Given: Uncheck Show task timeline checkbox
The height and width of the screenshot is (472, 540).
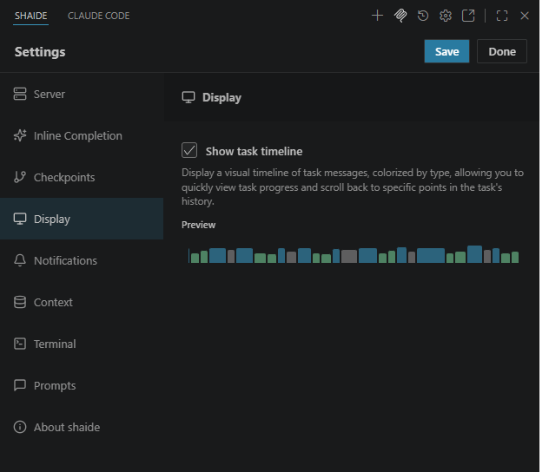Looking at the screenshot, I should [189, 150].
